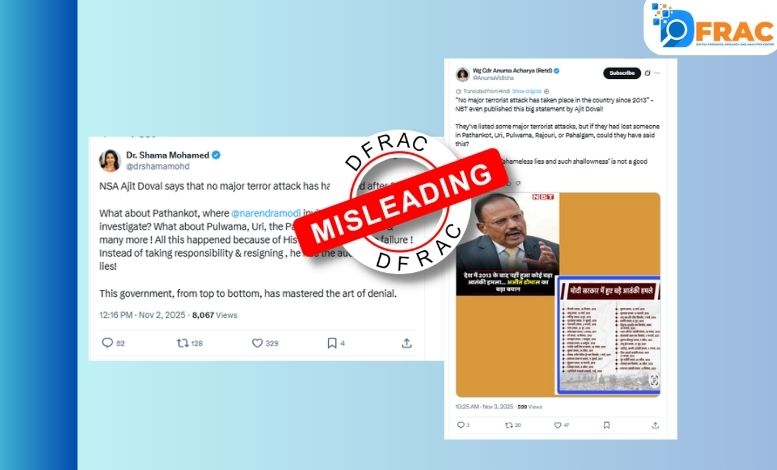
Task: Open Anuma Acharya's profile avatar
Action: click(462, 74)
